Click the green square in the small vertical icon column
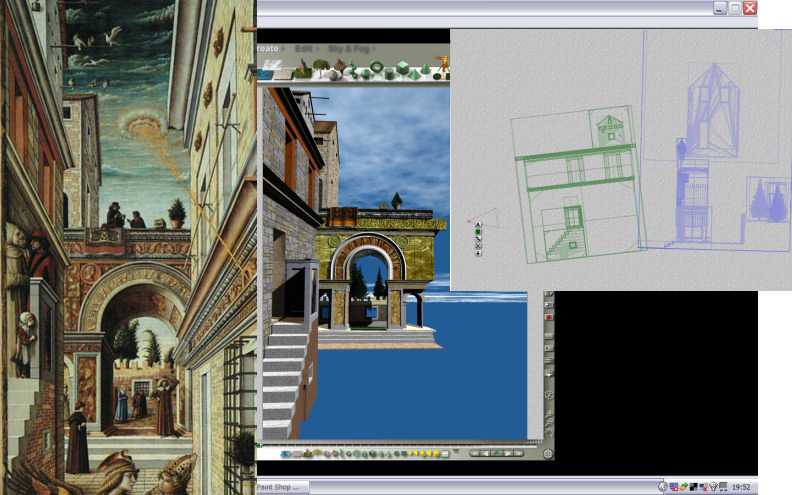 [478, 232]
